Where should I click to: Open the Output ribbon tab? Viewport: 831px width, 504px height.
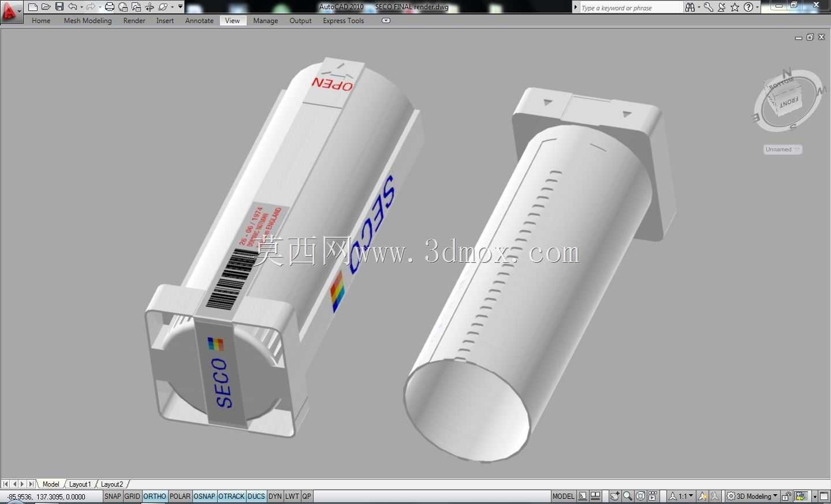(x=300, y=21)
